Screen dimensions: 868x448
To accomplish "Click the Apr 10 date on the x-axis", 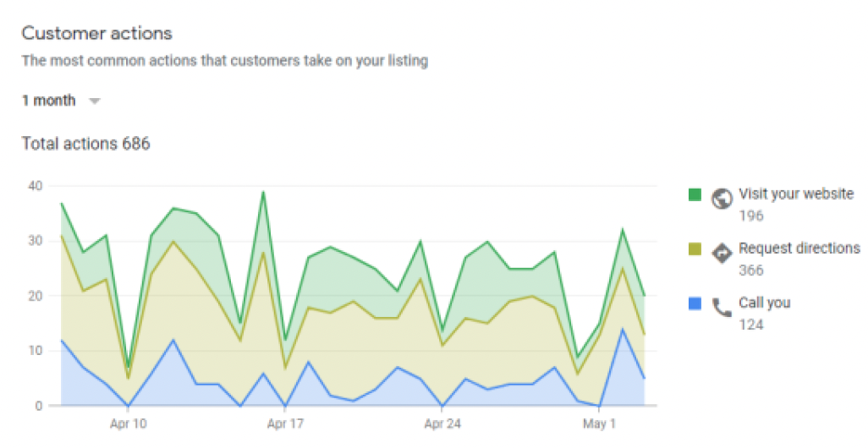I will [128, 423].
